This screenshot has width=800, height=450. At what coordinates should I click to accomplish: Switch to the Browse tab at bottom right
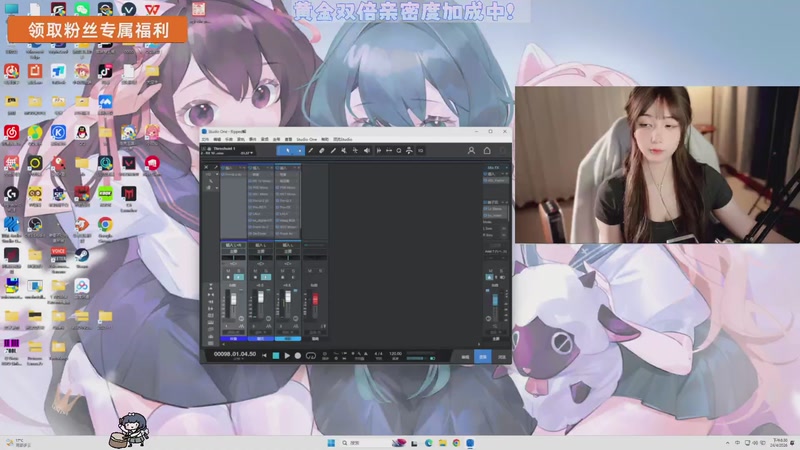pyautogui.click(x=502, y=357)
